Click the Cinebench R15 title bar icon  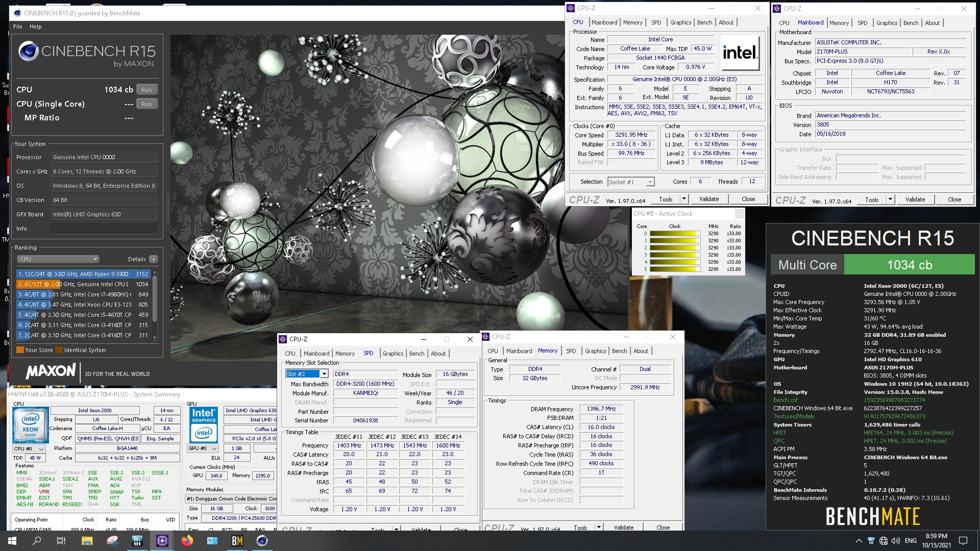point(17,13)
